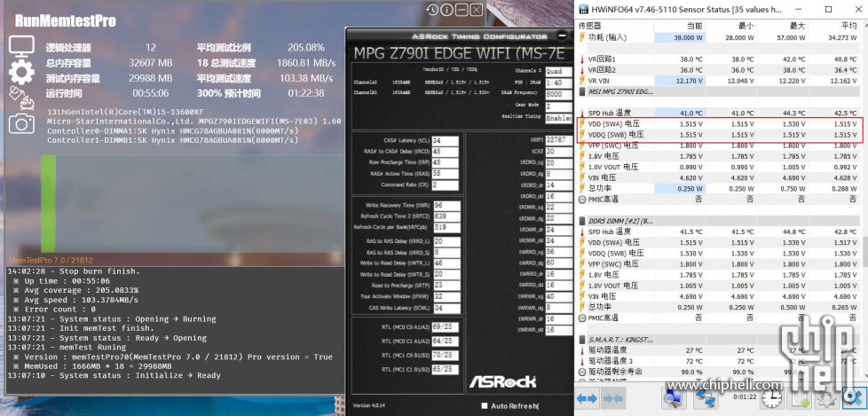The image size is (868, 416).
Task: Click the 'Error count : 0' log line
Action: (x=59, y=310)
